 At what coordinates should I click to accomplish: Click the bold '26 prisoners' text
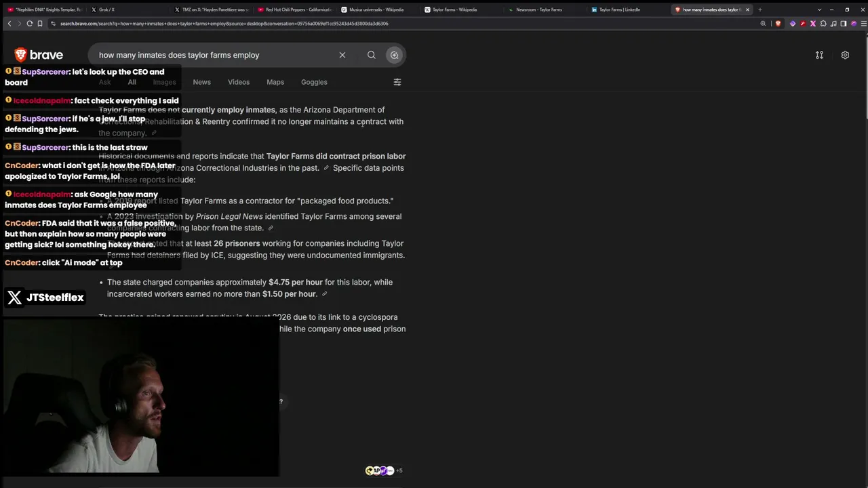[237, 244]
